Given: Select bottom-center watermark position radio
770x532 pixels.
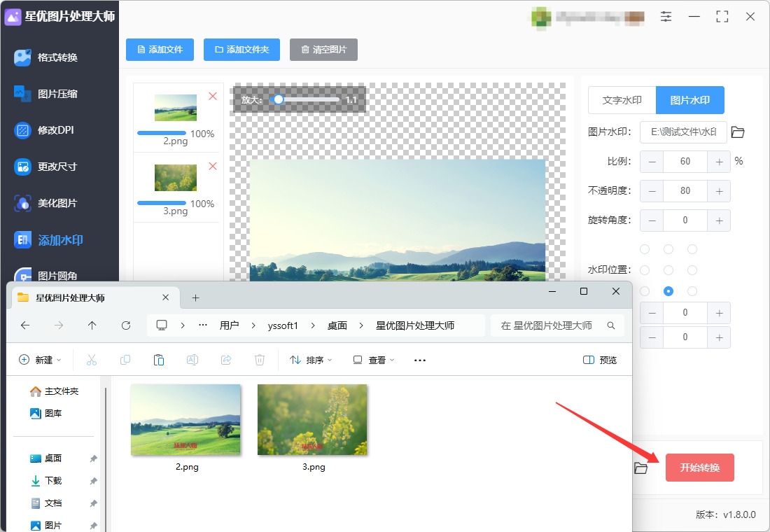Looking at the screenshot, I should (668, 291).
